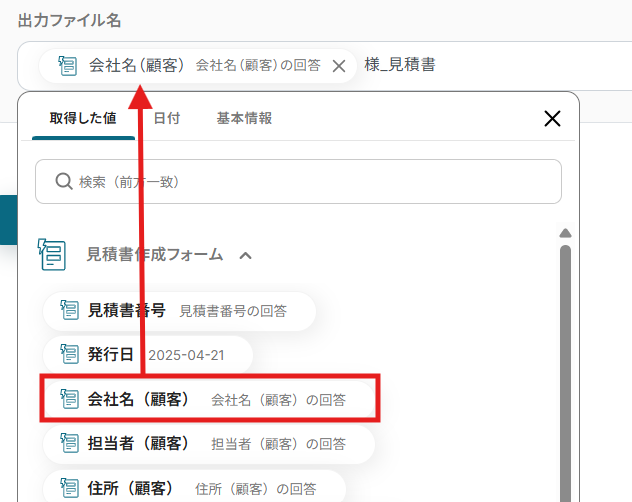
Task: Select the 発行日 2025-04-21 value
Action: point(148,355)
